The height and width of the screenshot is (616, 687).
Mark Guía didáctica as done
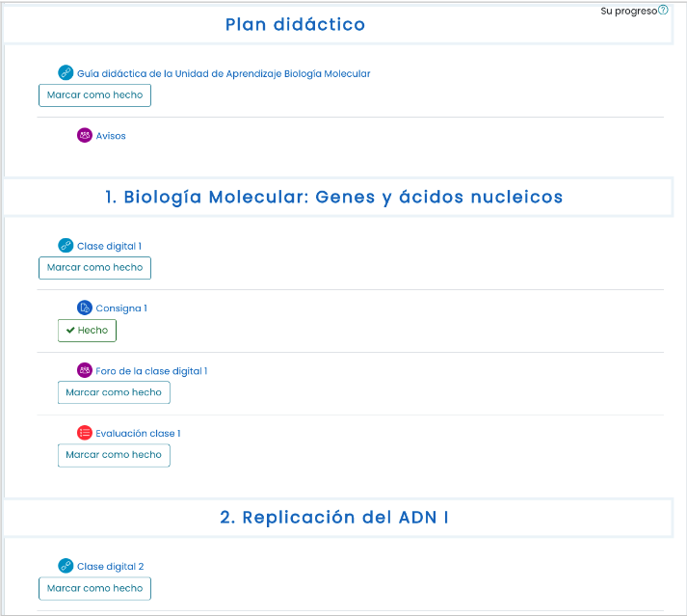pos(94,95)
